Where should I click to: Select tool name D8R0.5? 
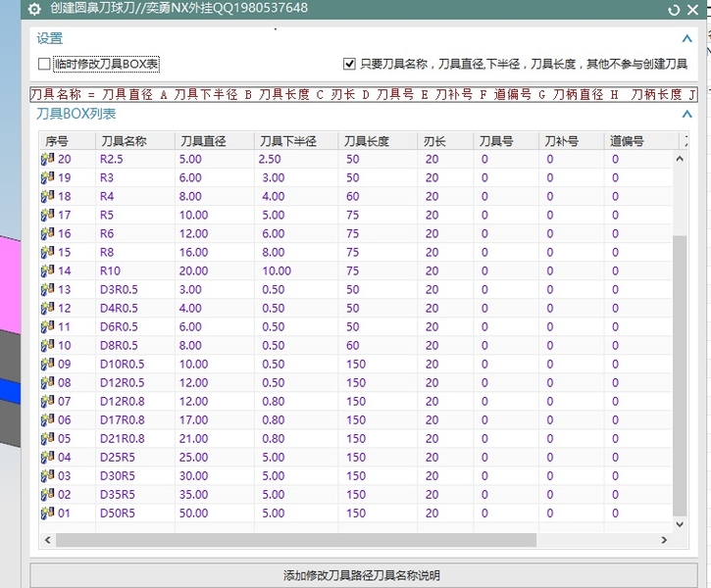[119, 345]
